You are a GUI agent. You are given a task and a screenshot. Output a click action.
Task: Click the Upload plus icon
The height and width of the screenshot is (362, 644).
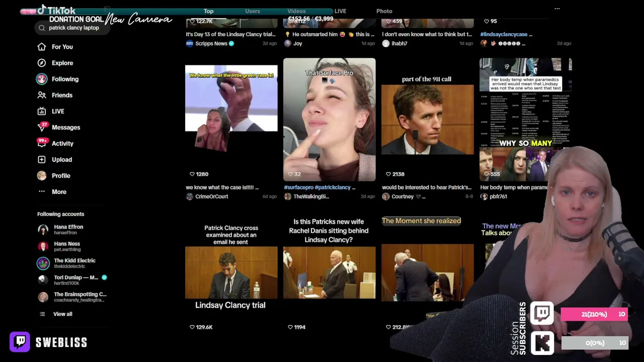click(x=42, y=159)
